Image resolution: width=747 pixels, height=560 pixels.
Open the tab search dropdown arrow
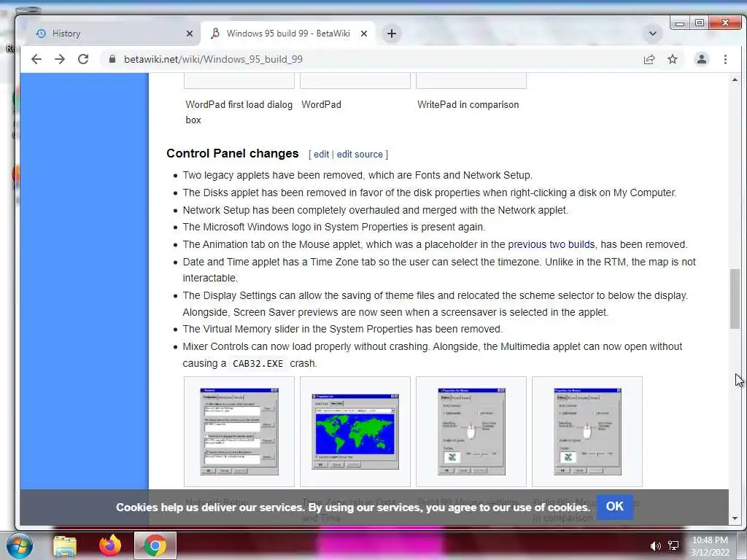coord(653,34)
